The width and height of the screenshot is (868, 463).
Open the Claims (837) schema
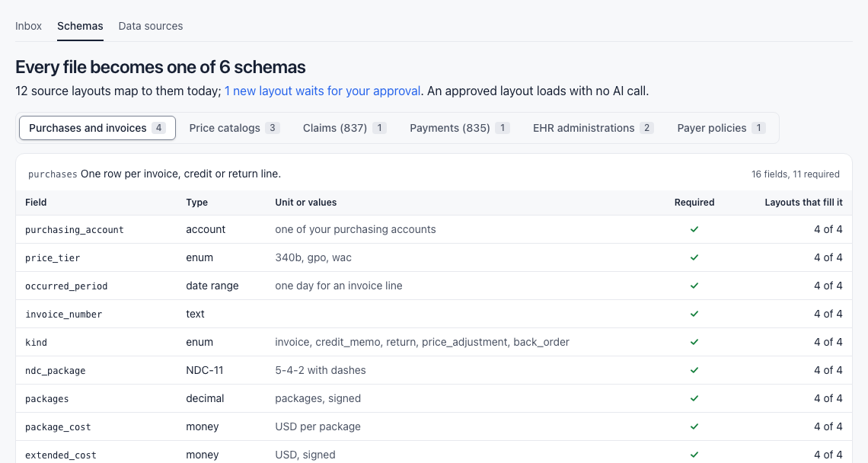tap(344, 128)
